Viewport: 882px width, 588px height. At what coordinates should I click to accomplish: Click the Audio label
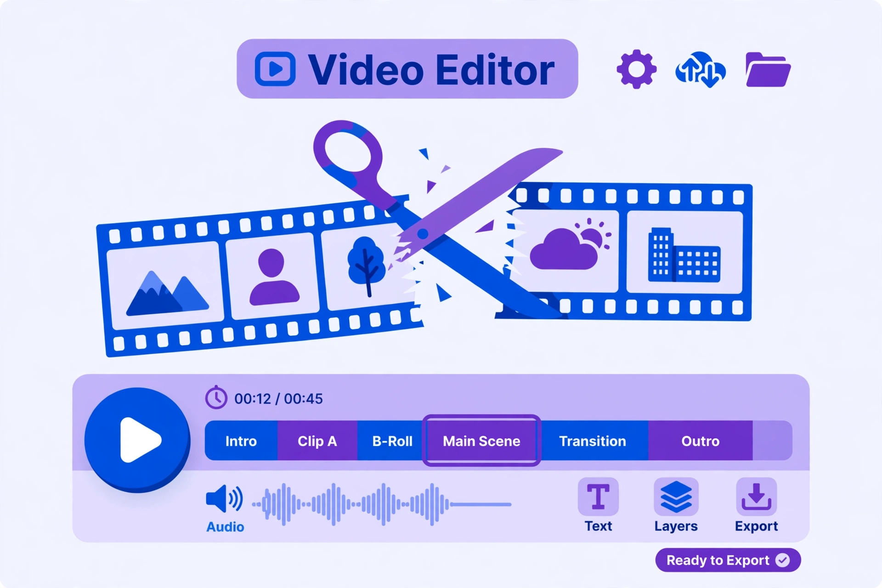pyautogui.click(x=225, y=526)
